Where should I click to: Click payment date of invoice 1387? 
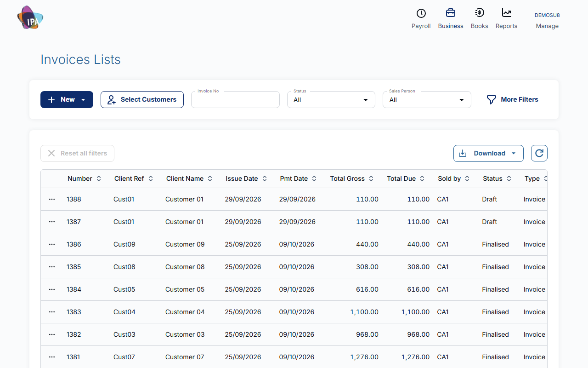(297, 222)
